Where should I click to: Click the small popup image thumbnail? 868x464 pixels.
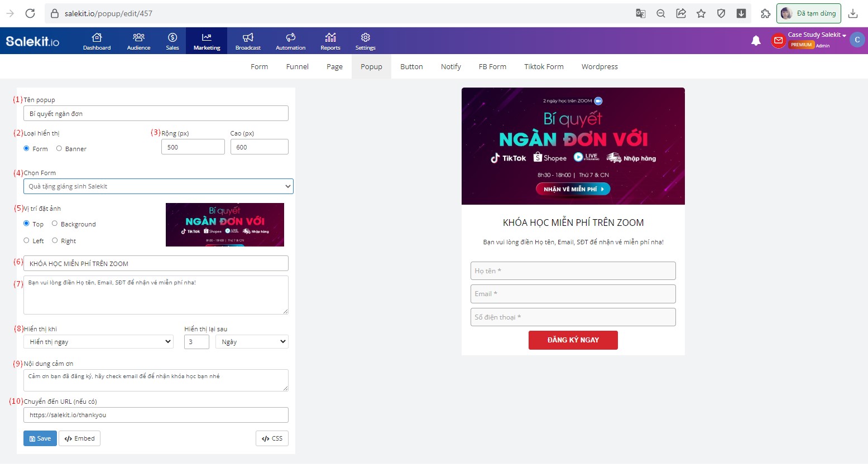(x=225, y=225)
